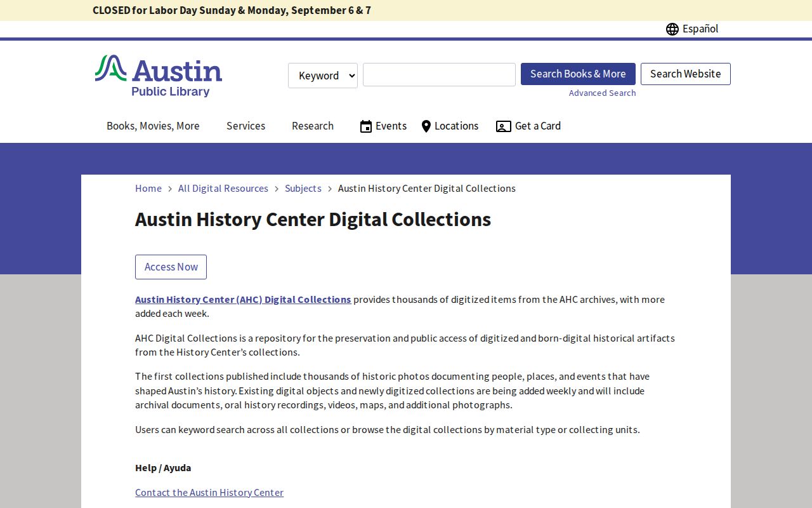Go to the Events page
Screen dimensions: 812x508
[391, 126]
